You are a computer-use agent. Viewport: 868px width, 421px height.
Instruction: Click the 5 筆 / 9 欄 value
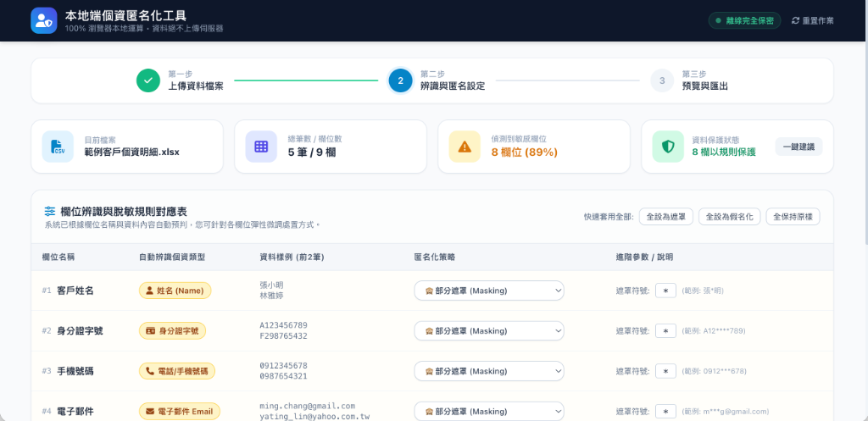(312, 152)
